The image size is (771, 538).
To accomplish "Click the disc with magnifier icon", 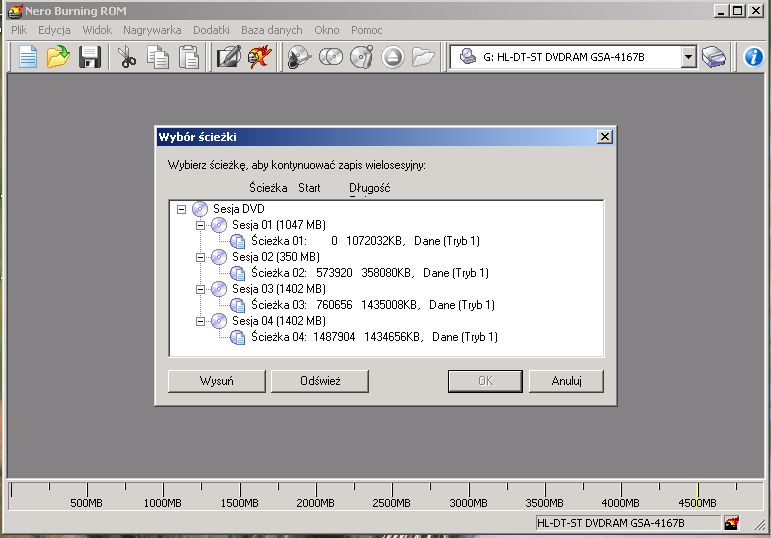I will [299, 57].
